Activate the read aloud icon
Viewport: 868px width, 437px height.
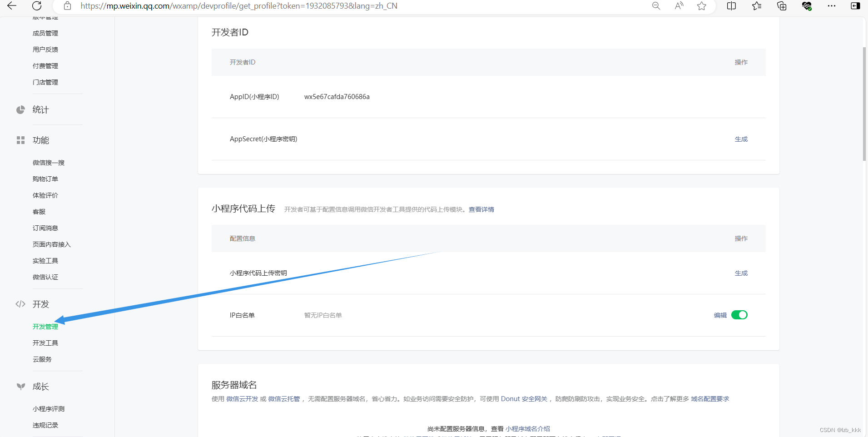tap(679, 6)
